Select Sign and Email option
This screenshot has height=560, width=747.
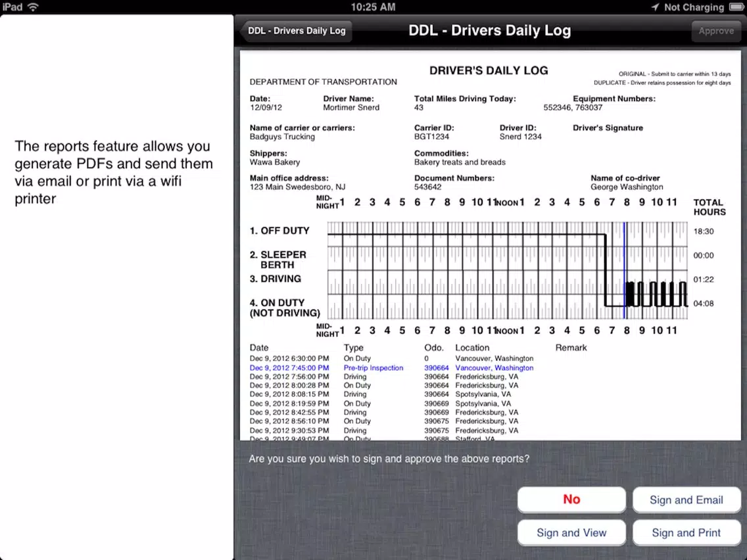pos(686,500)
